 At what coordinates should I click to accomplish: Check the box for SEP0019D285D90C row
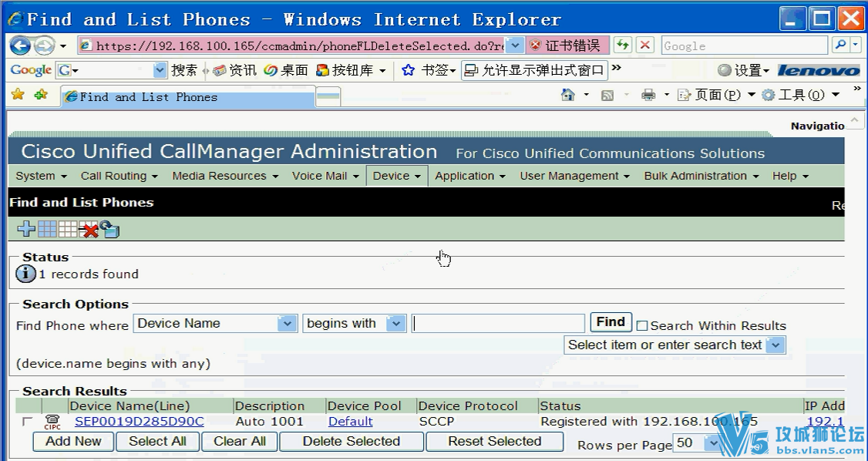click(26, 422)
